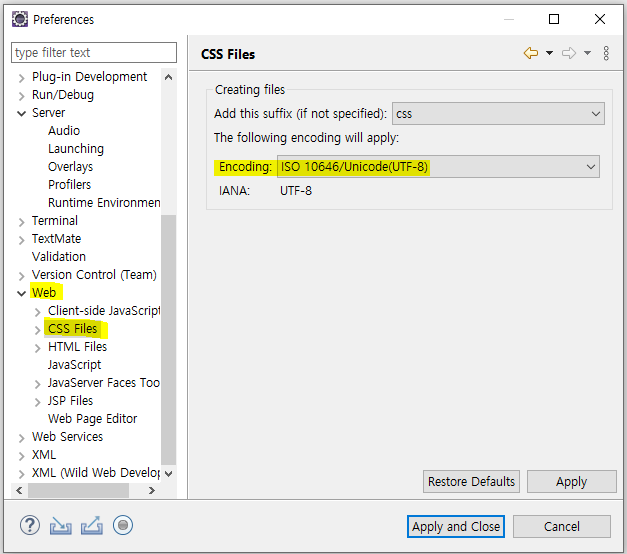Expand the JavaServer Faces Tools node
Viewport: 627px width, 554px height.
coord(38,384)
